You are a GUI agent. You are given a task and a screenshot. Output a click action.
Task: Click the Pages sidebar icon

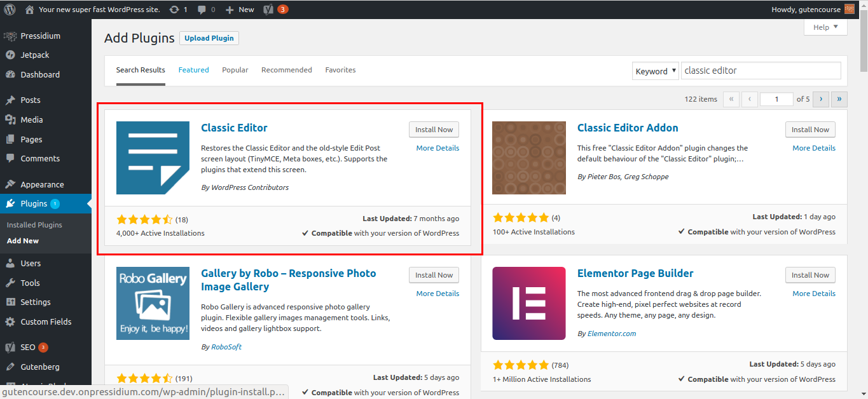click(10, 139)
